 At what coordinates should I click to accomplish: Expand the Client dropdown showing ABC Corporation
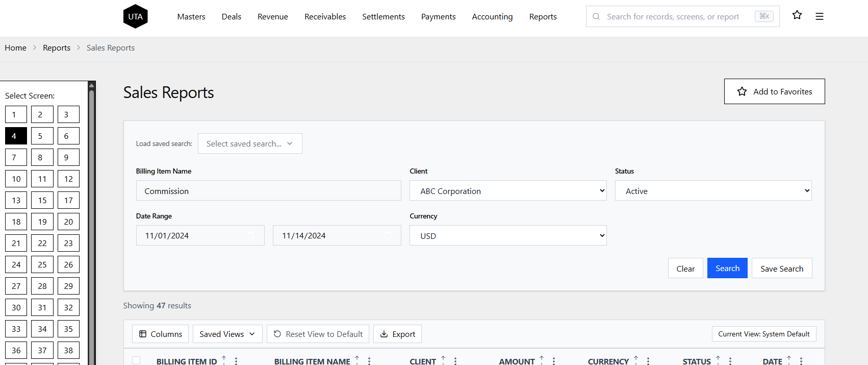[507, 190]
